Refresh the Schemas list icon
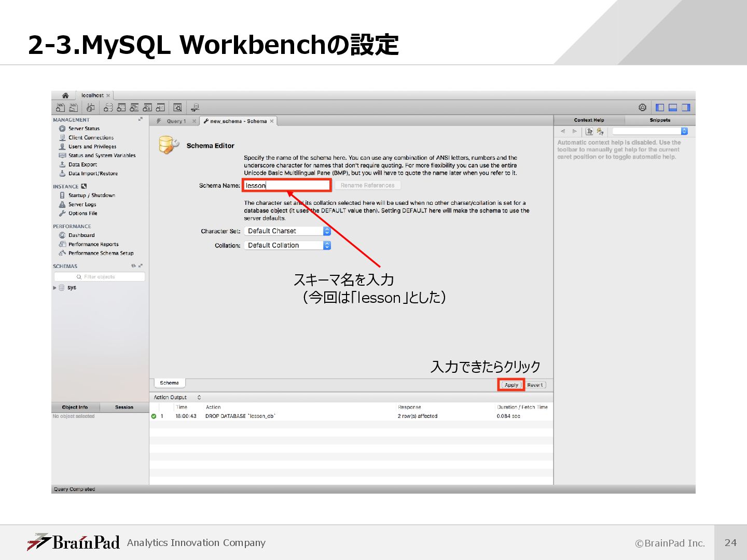The image size is (747, 560). coord(133,266)
